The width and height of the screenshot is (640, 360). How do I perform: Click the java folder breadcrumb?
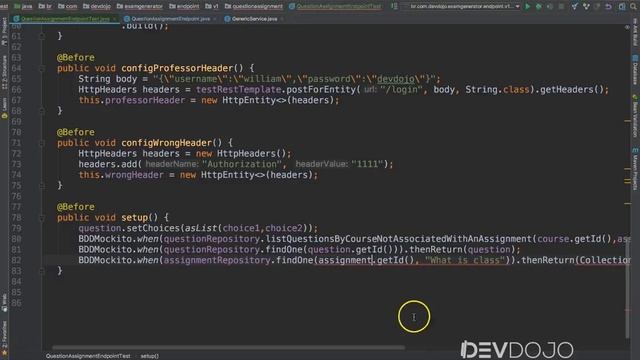click(23, 6)
